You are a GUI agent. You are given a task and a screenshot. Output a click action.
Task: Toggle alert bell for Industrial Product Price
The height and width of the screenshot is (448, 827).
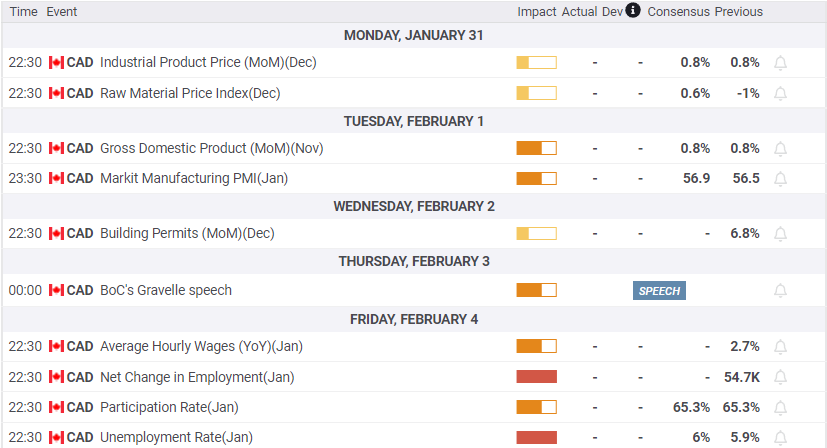coord(780,63)
